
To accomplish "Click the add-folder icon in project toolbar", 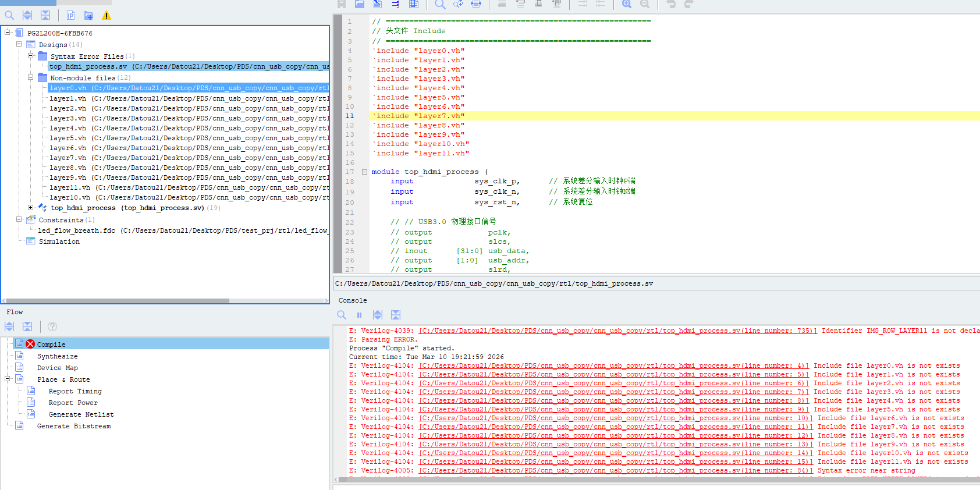I will 88,16.
